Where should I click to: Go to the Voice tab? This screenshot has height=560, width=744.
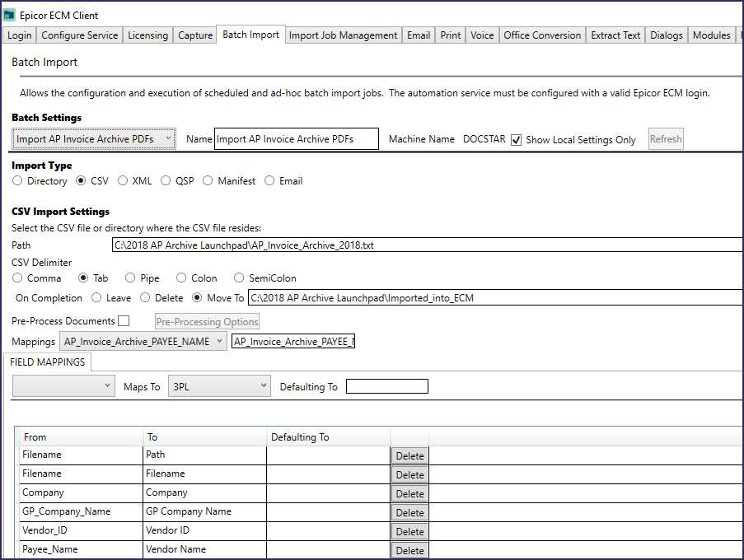coord(482,35)
